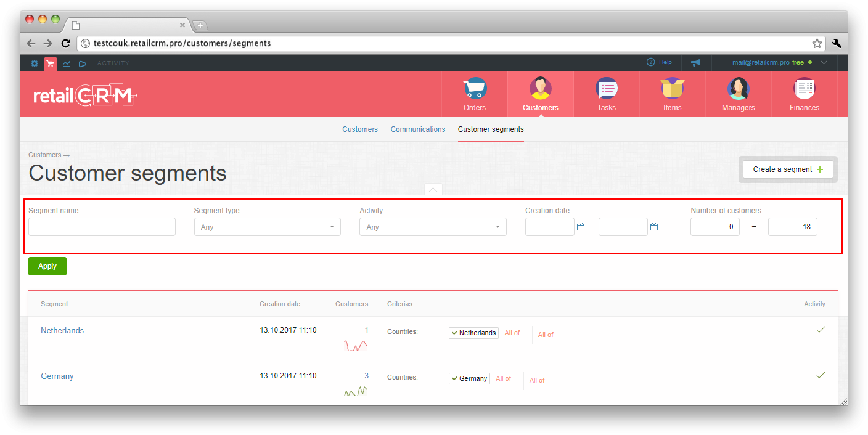Screen dimensions: 868x435
Task: Expand account menu chevron
Action: [x=824, y=63]
